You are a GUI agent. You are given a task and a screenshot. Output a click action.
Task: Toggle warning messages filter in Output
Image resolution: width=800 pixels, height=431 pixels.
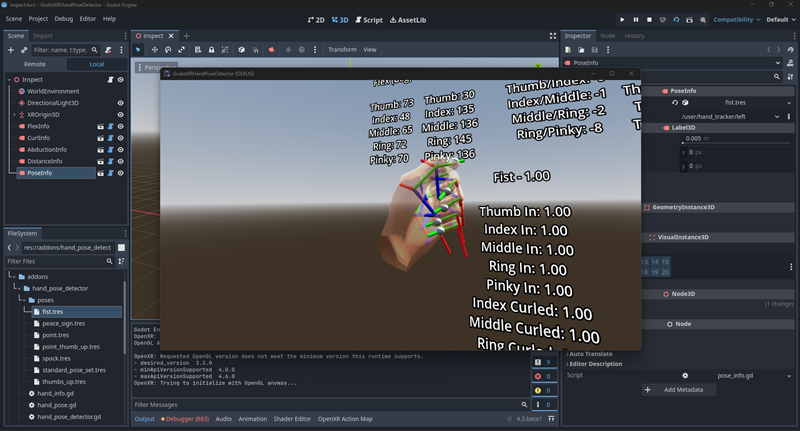point(543,390)
